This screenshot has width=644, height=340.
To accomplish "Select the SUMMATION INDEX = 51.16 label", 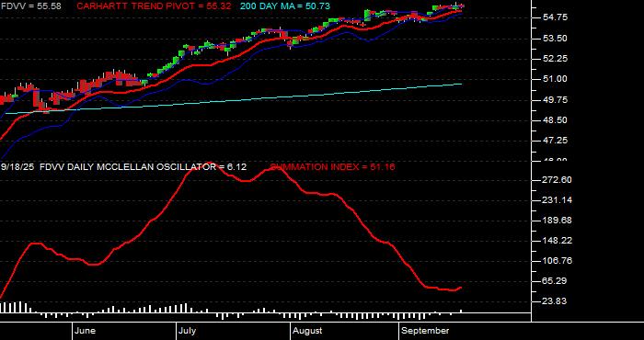I will tap(332, 167).
